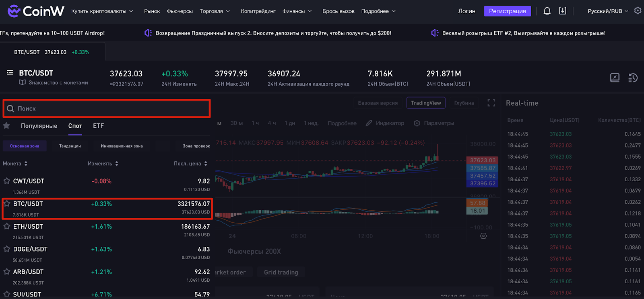Screen dimensions: 644x299
Task: Select the 30 м timeframe
Action: 236,123
